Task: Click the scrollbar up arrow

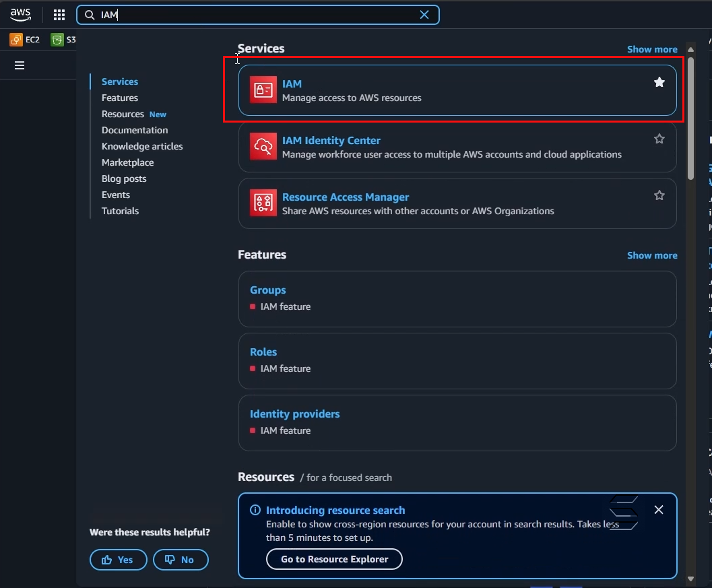Action: click(x=690, y=49)
